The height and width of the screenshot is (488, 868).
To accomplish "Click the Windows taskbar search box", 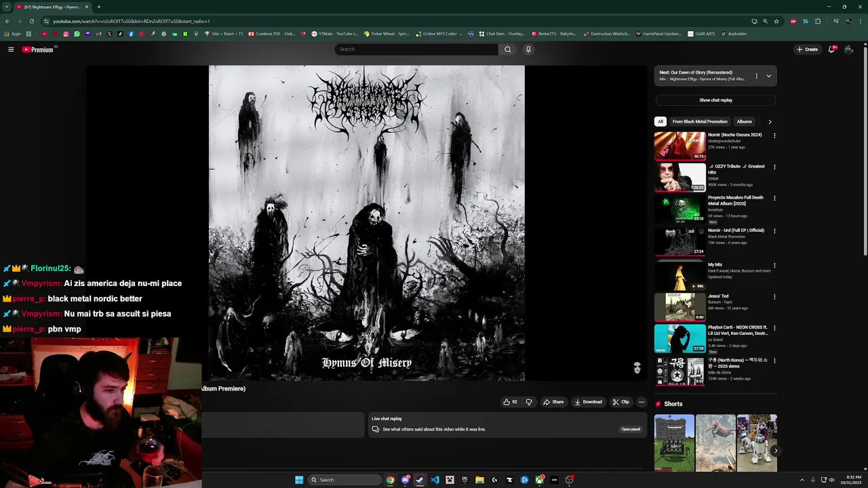I will pos(344,480).
